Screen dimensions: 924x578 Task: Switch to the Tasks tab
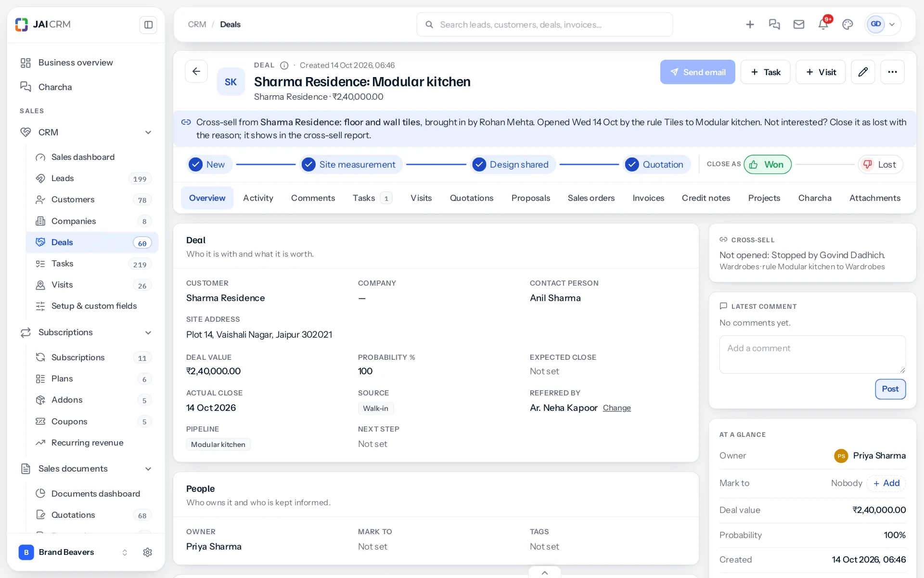tap(372, 198)
